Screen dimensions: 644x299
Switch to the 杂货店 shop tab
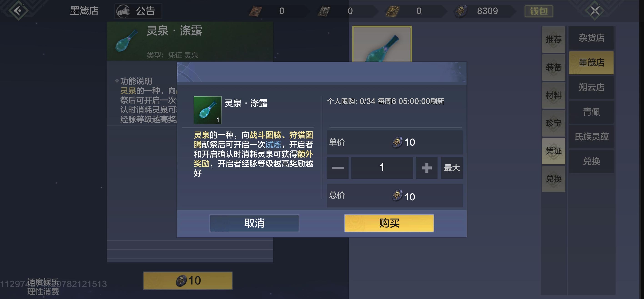click(591, 38)
